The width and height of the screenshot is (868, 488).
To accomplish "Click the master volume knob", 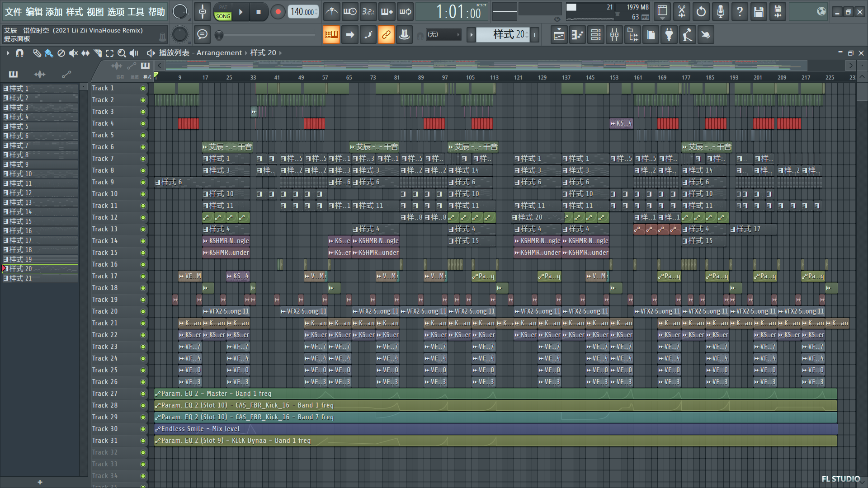I will (180, 12).
